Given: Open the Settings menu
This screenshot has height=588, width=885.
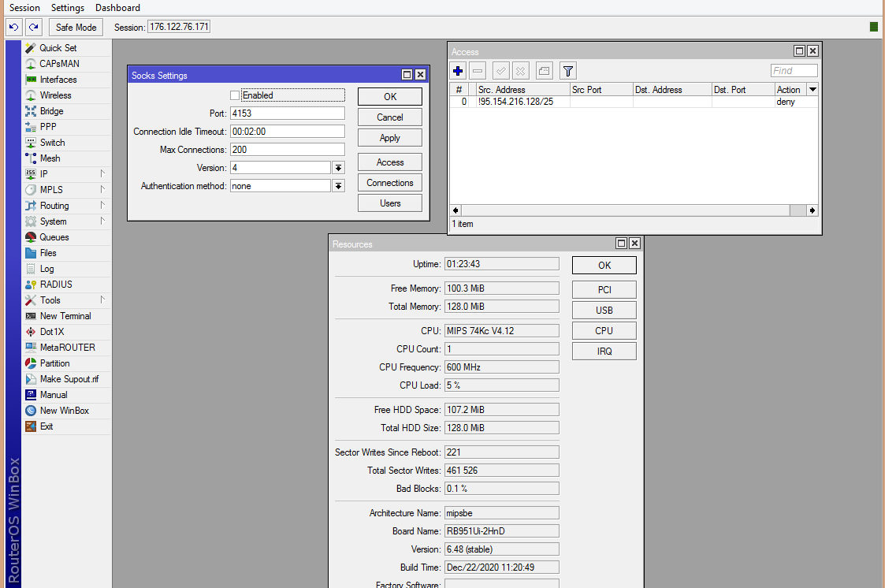Looking at the screenshot, I should (x=68, y=8).
